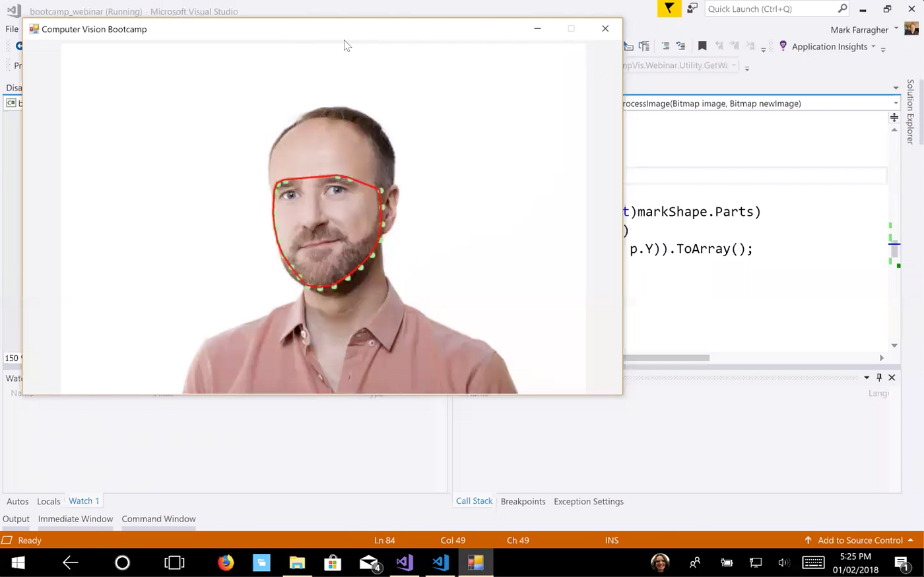Pin the bottom tool window open
Image resolution: width=924 pixels, height=577 pixels.
point(878,377)
